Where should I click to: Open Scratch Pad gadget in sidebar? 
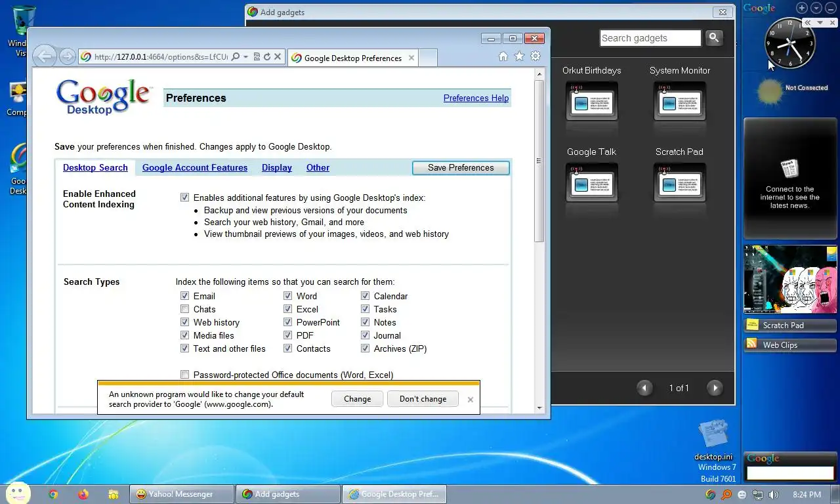tap(790, 325)
